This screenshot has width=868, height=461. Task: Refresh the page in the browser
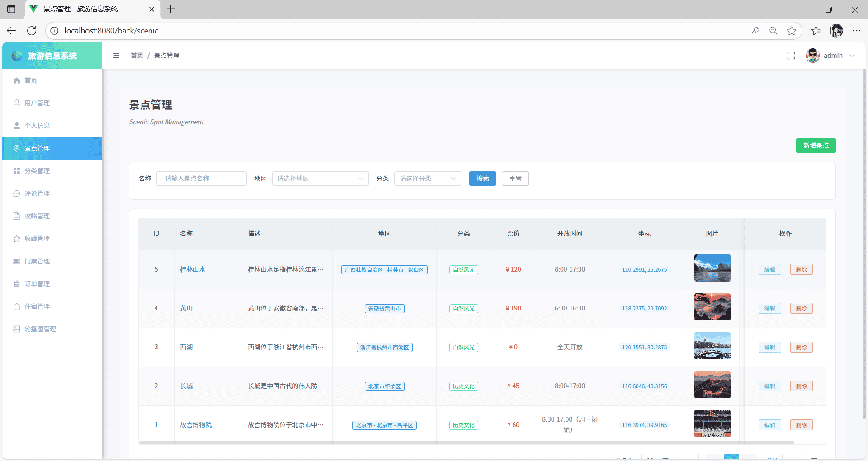pos(32,31)
